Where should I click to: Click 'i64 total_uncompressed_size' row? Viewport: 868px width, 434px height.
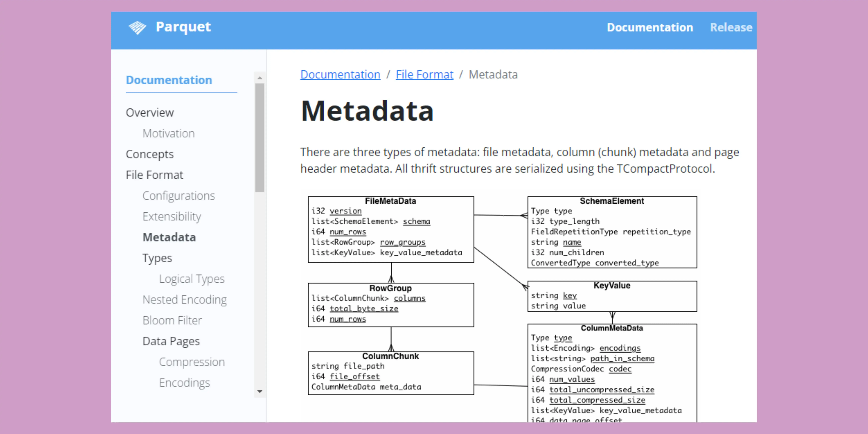(593, 390)
